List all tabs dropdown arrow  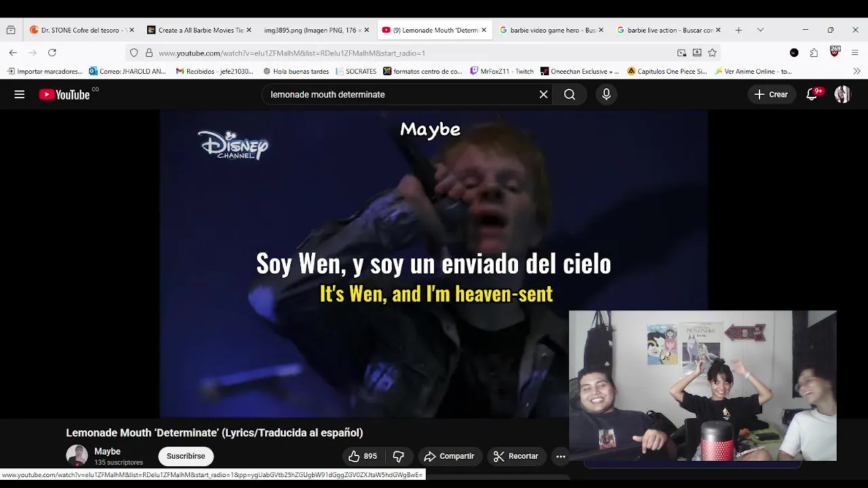tap(760, 30)
